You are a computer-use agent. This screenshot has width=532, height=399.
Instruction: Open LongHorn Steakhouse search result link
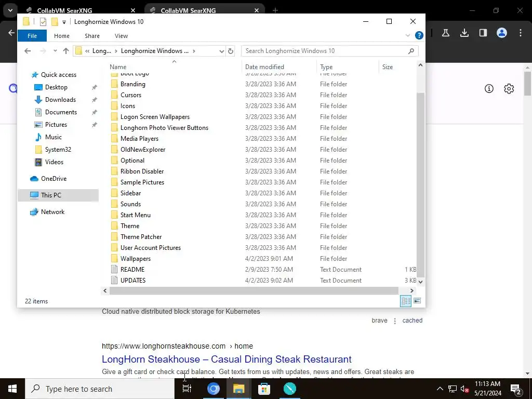(227, 359)
